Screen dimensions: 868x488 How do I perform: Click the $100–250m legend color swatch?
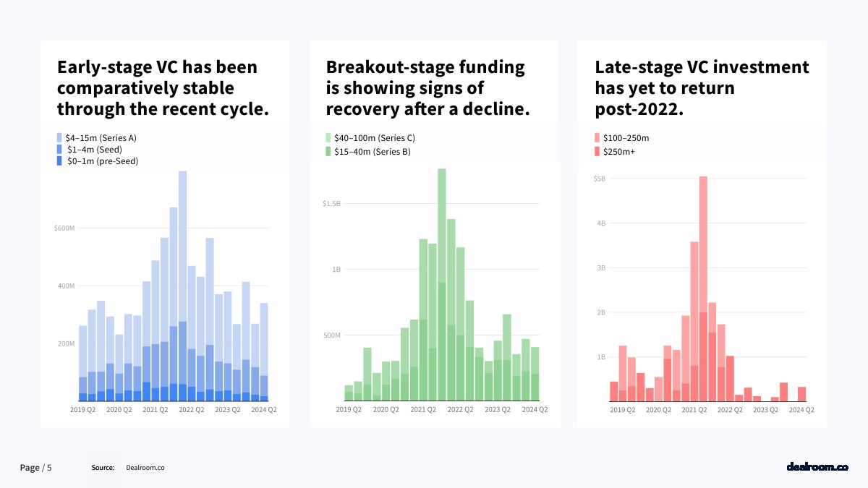point(597,137)
